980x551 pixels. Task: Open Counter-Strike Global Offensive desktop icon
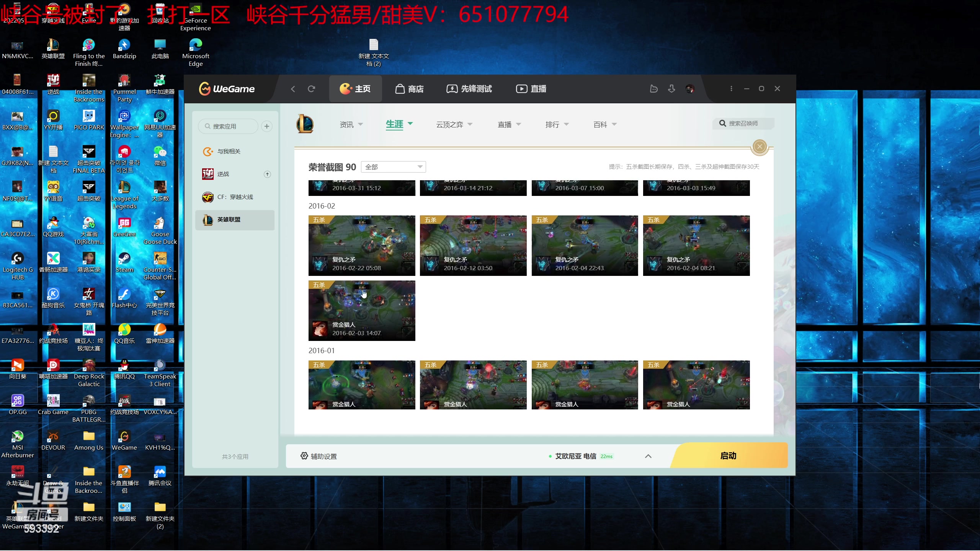pos(160,266)
